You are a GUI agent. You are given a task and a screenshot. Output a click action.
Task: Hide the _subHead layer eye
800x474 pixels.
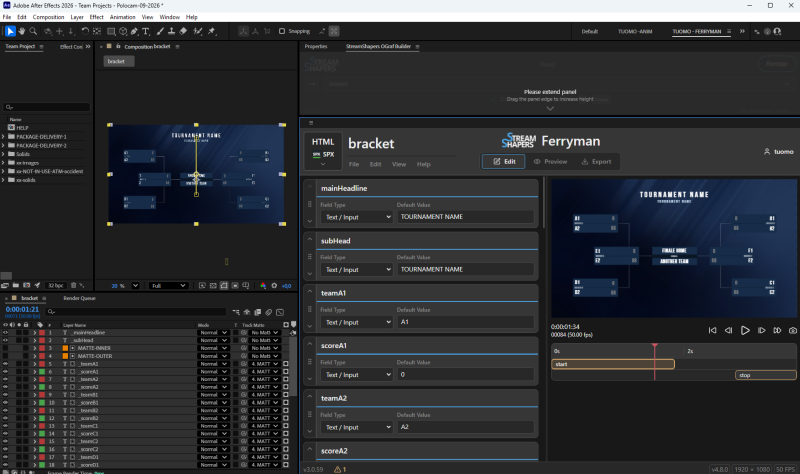pos(5,340)
